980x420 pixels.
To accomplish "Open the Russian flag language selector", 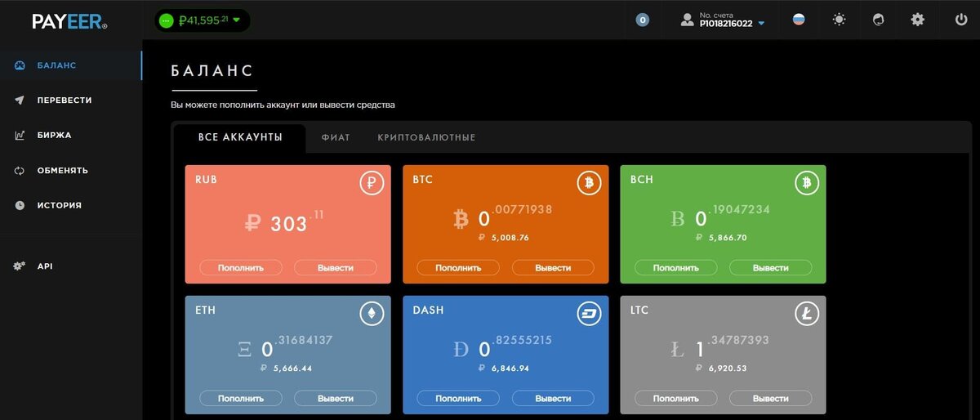I will coord(799,20).
